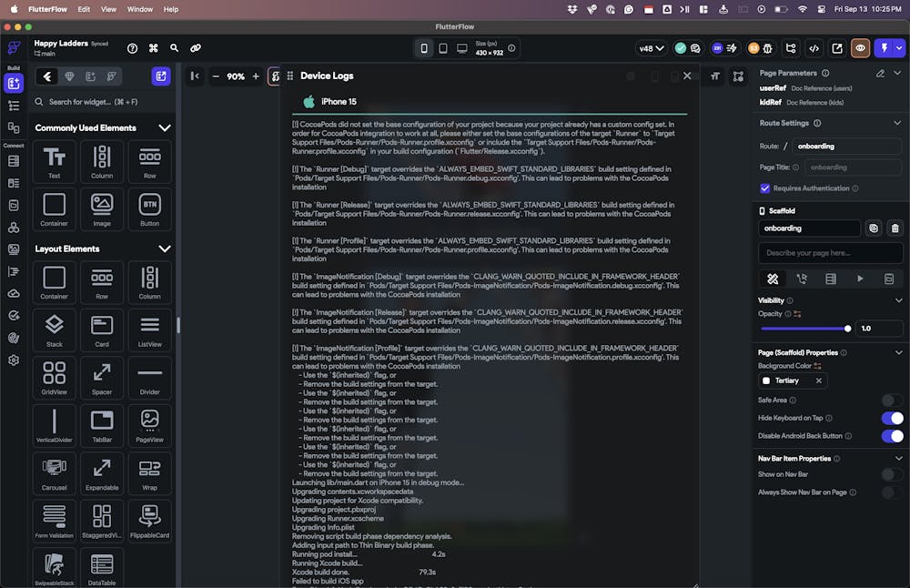The image size is (910, 588).
Task: Add the GridView layout element
Action: click(54, 378)
